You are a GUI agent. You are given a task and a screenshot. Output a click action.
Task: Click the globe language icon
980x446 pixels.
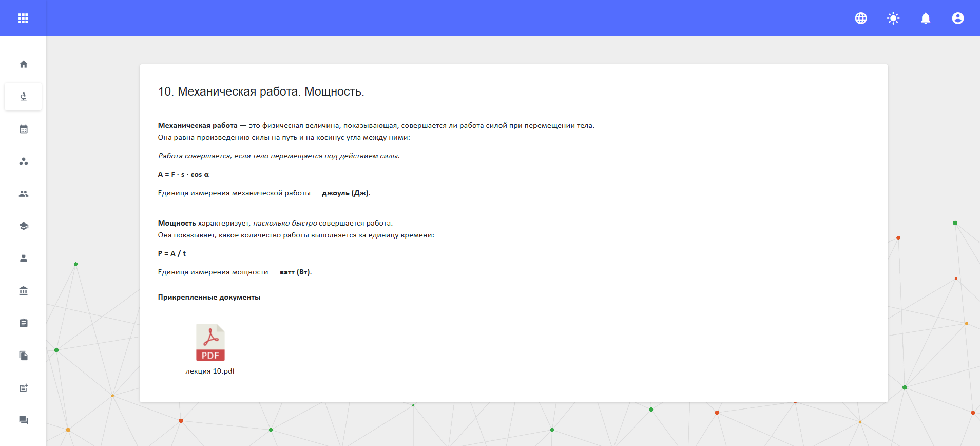(x=861, y=18)
